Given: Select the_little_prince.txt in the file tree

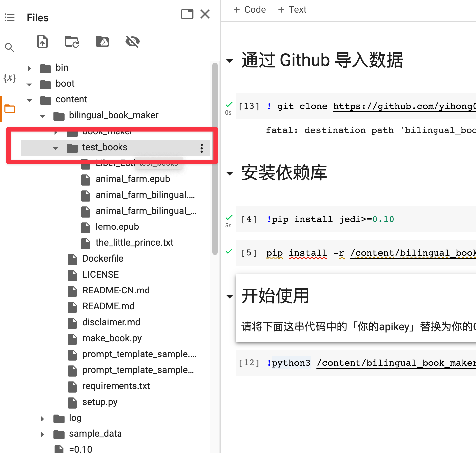Looking at the screenshot, I should (x=134, y=242).
